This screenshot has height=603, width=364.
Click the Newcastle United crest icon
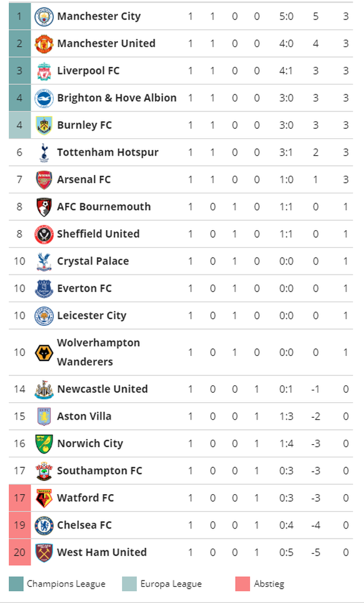[x=44, y=390]
